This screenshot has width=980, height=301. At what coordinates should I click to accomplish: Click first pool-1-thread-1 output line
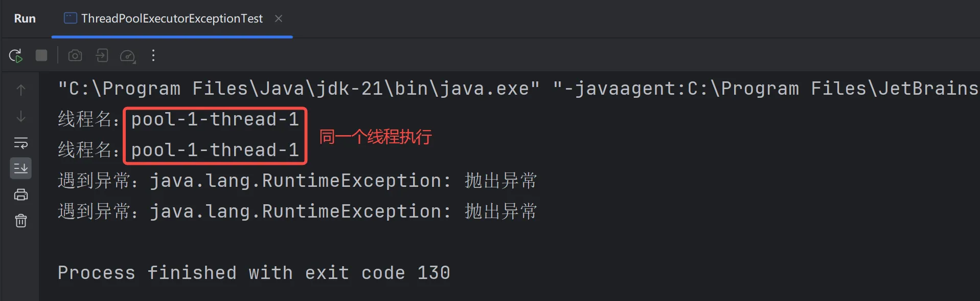(x=179, y=119)
